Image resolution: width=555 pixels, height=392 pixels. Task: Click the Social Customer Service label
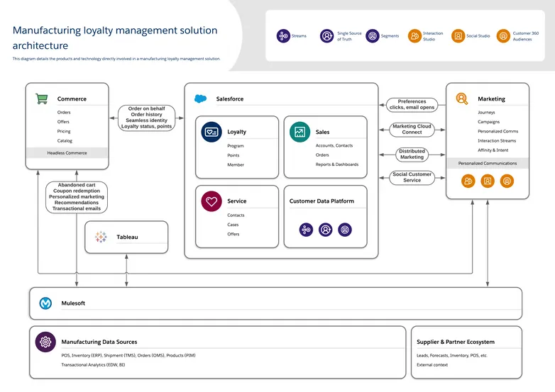click(412, 177)
